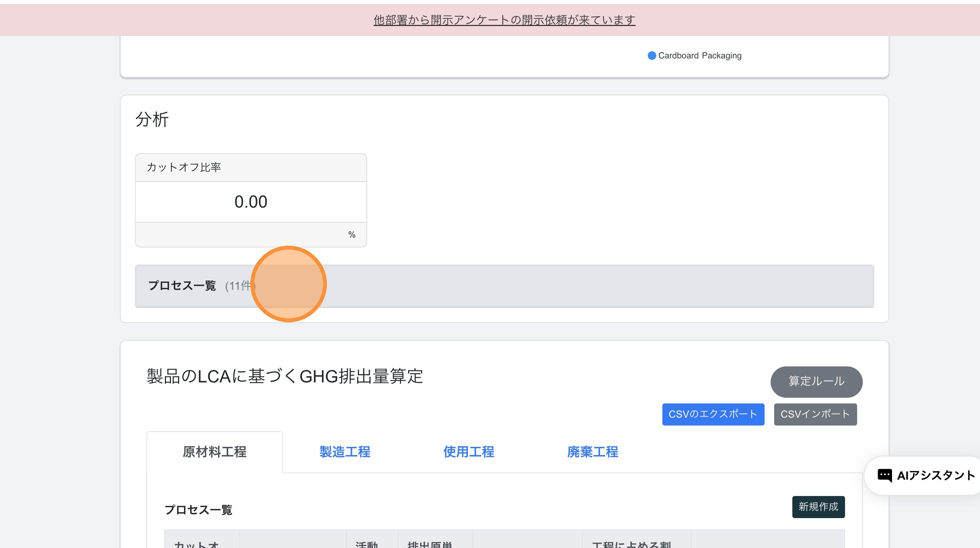The image size is (980, 548).
Task: Open the 廃棄工程 tab
Action: pos(592,452)
